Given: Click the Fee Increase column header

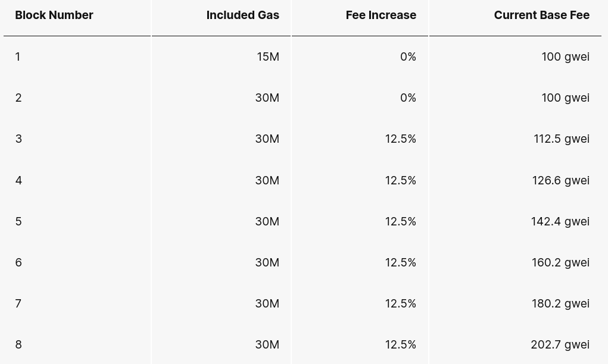Looking at the screenshot, I should 381,15.
